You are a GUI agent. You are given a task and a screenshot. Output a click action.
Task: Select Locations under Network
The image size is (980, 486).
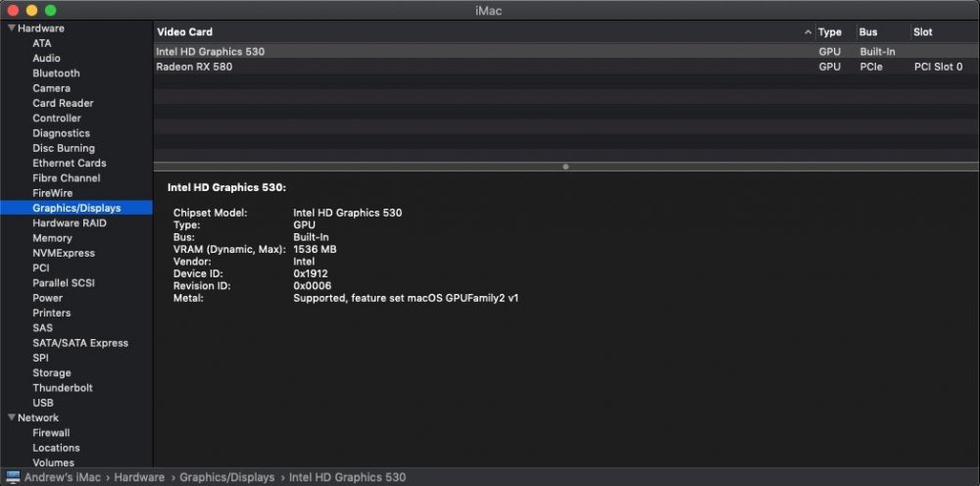pyautogui.click(x=56, y=448)
